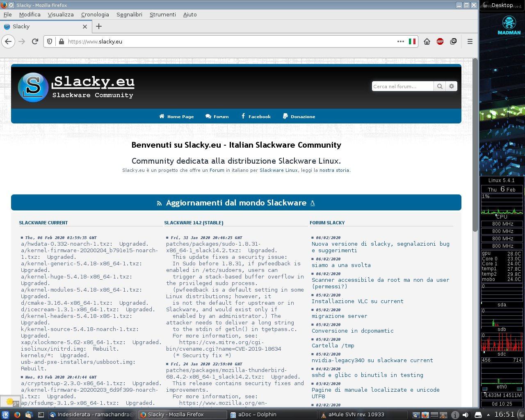Open removable devices tray icon
Screen dimensions: 525x420
[x=478, y=415]
